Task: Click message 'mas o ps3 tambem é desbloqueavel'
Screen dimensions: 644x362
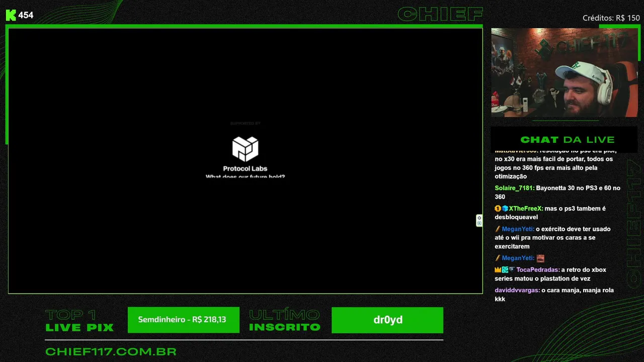Action: tap(550, 213)
